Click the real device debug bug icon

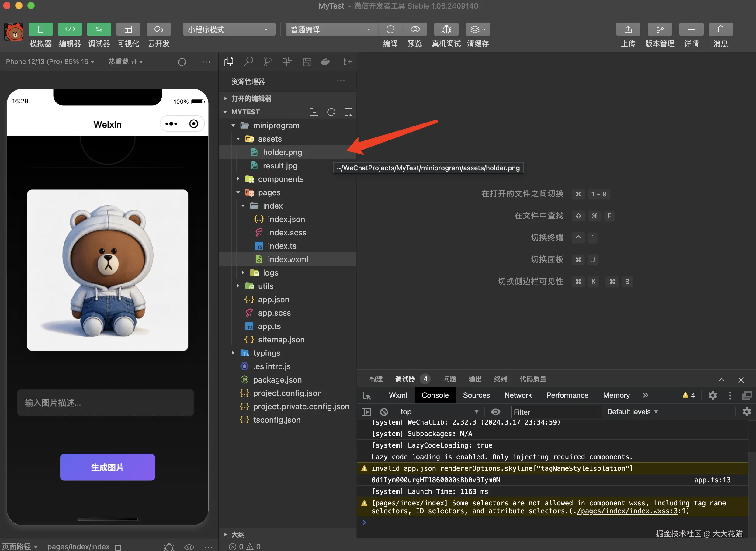(x=446, y=29)
